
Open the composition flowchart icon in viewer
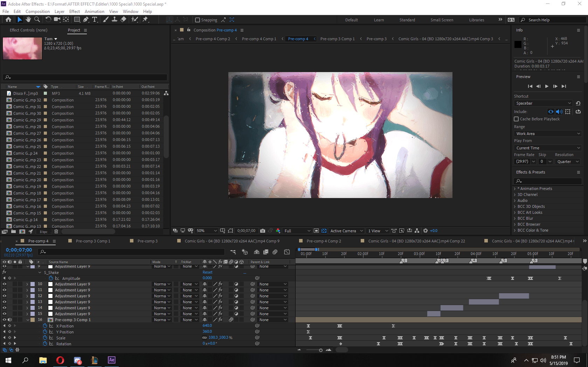(417, 231)
